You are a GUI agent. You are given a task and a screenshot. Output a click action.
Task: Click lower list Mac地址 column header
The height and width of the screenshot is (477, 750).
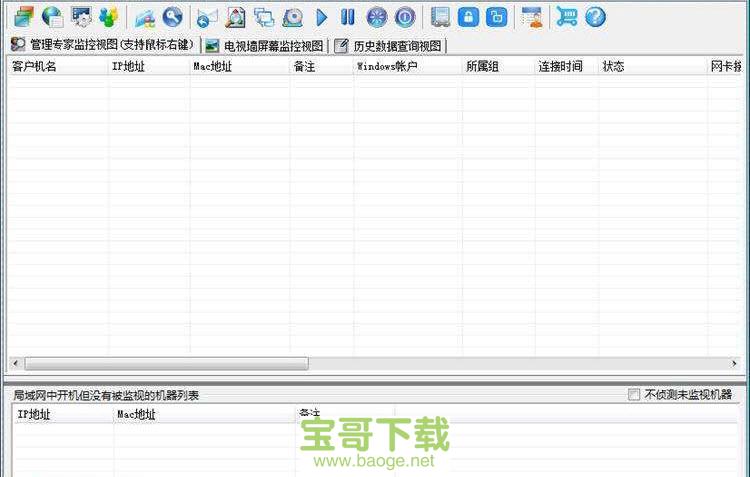pyautogui.click(x=205, y=414)
